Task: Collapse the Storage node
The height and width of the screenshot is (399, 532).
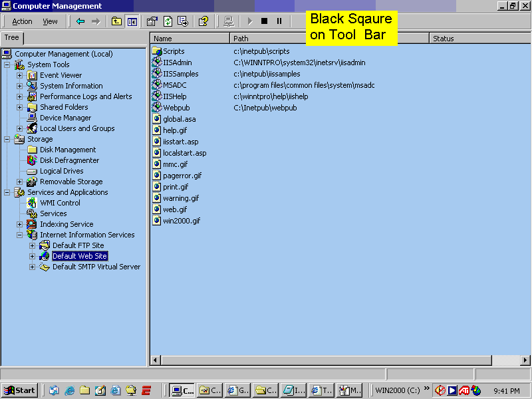Action: 7,139
